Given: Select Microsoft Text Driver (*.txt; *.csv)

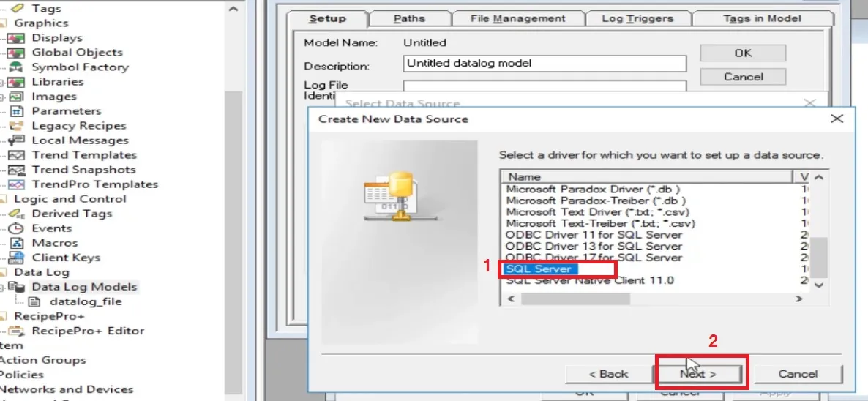Looking at the screenshot, I should point(598,211).
